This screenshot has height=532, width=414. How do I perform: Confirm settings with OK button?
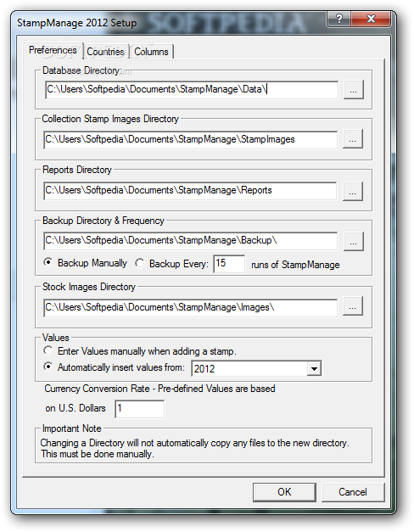(x=284, y=492)
